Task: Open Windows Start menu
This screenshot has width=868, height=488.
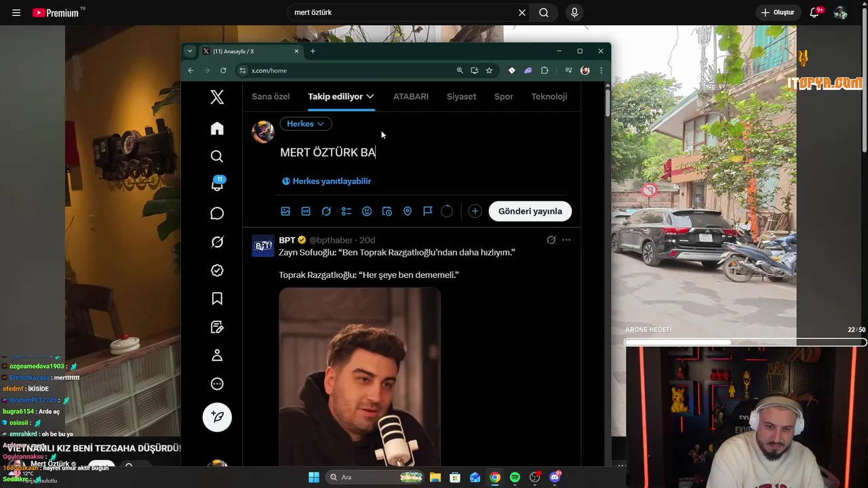Action: (x=314, y=477)
